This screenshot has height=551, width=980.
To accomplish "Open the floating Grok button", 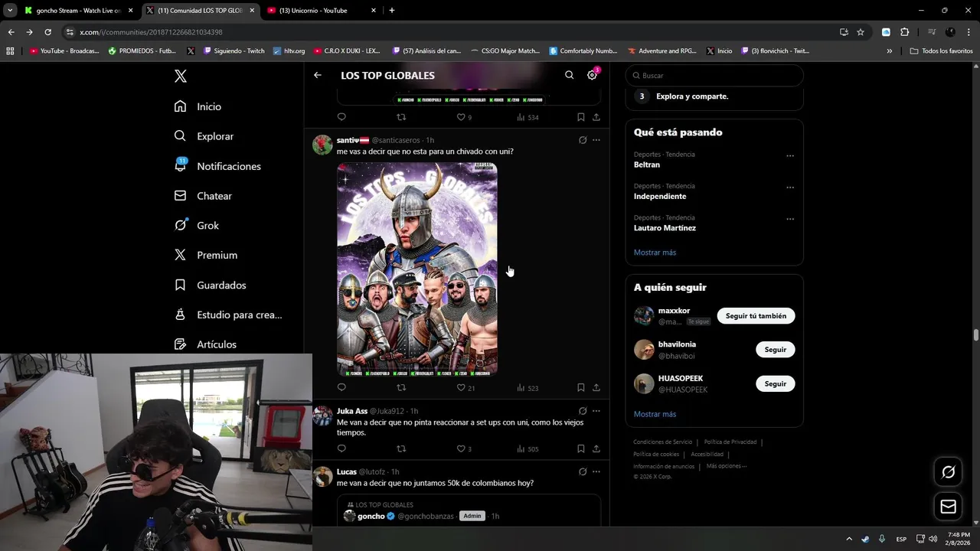I will point(948,472).
